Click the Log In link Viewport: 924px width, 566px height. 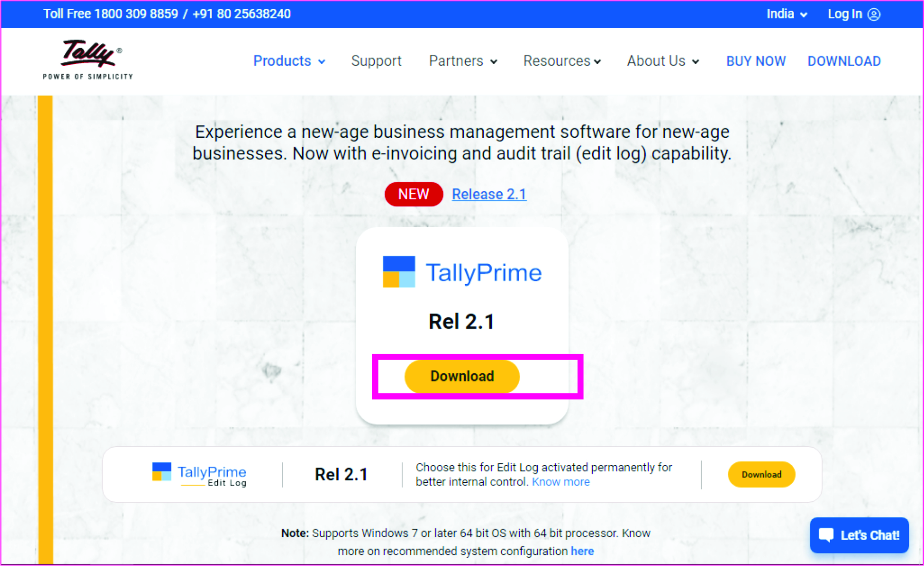pos(854,14)
